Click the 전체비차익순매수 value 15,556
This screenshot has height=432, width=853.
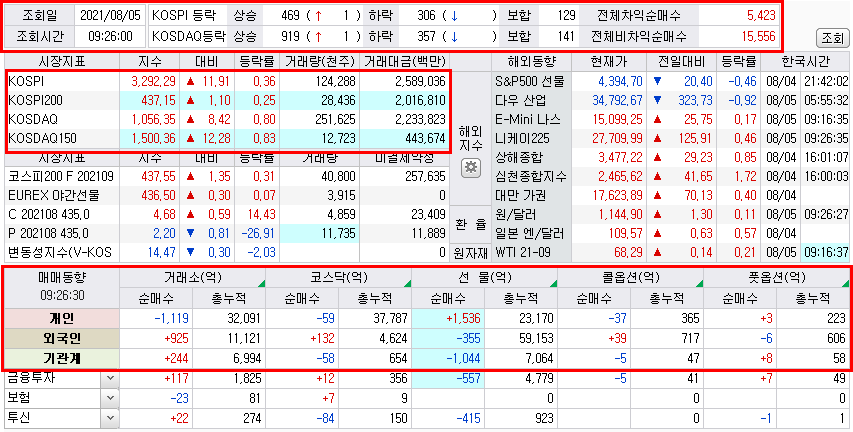click(x=758, y=36)
